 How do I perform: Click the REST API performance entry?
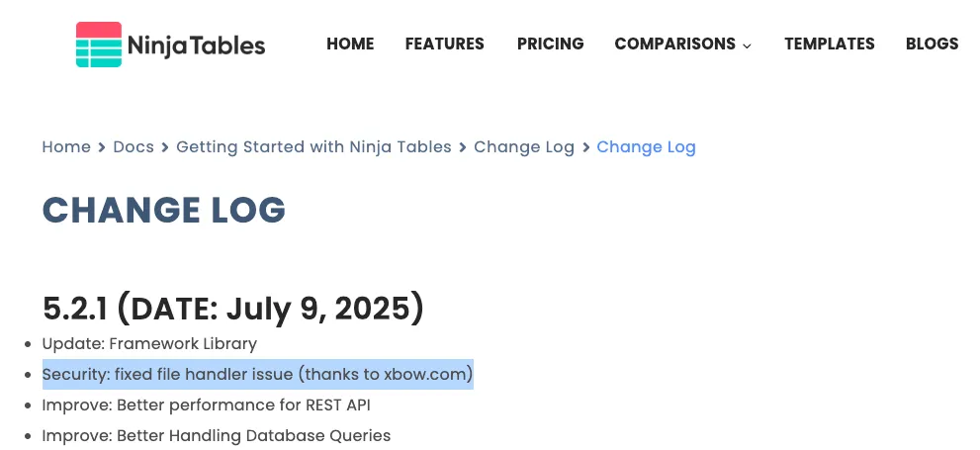pyautogui.click(x=206, y=405)
